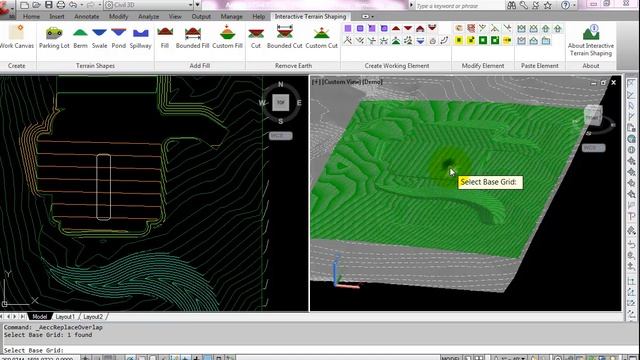The image size is (640, 360).
Task: Click the New file icon in the quick access toolbar
Action: click(x=24, y=5)
